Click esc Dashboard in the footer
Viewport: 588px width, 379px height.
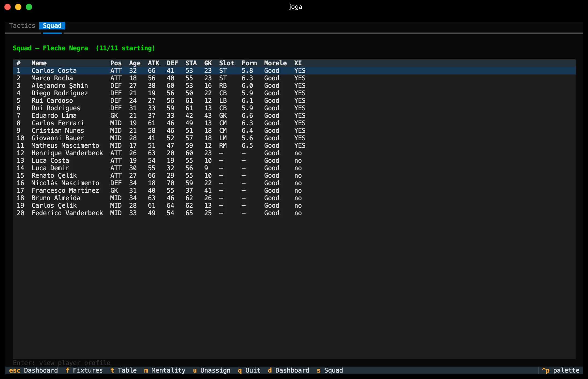[34, 370]
